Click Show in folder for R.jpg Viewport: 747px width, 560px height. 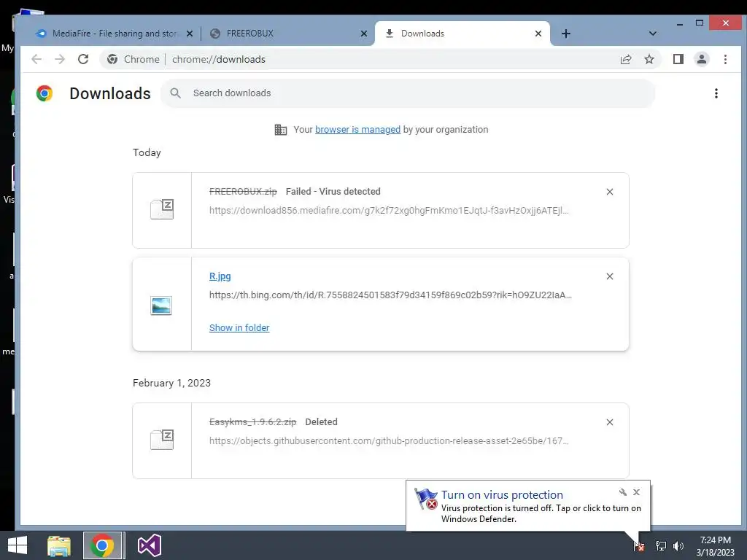point(239,327)
